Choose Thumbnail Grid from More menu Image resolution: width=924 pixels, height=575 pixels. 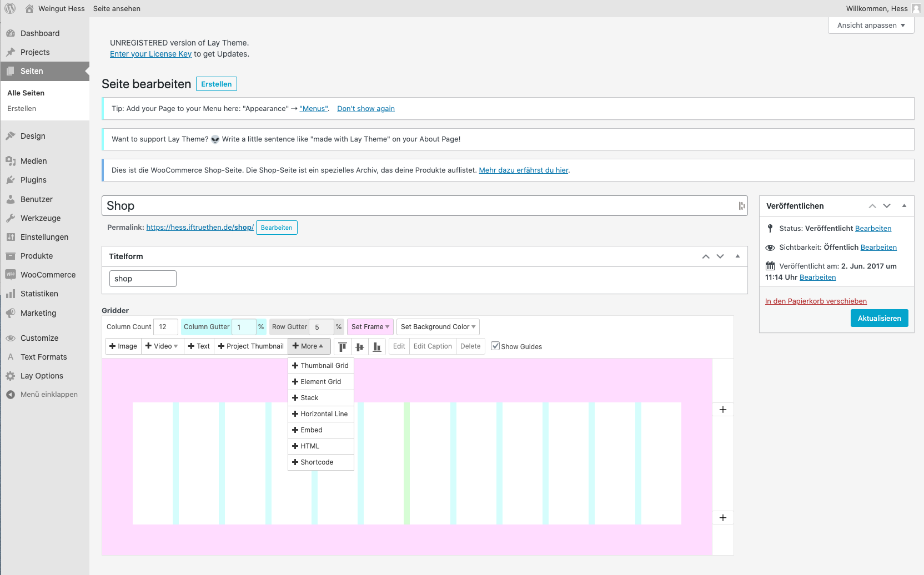click(321, 366)
